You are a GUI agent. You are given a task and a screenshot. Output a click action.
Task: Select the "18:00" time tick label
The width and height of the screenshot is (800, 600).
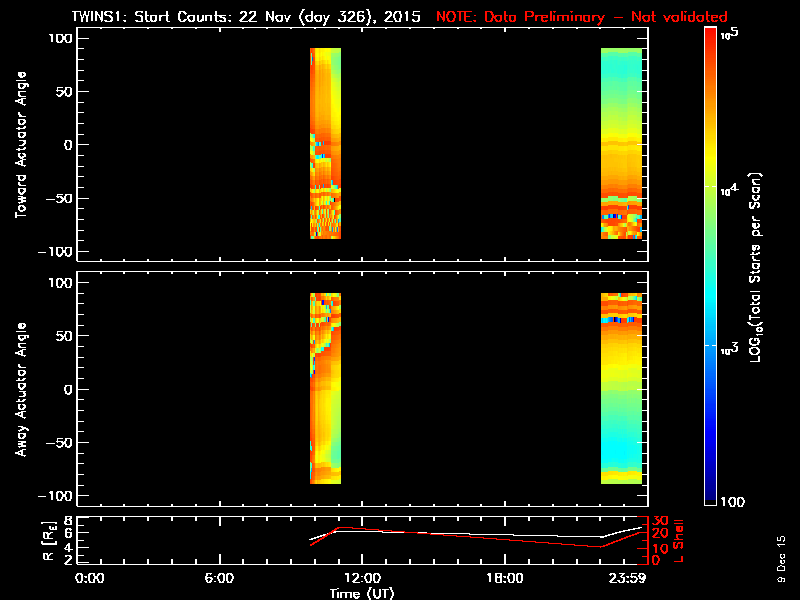pos(505,578)
